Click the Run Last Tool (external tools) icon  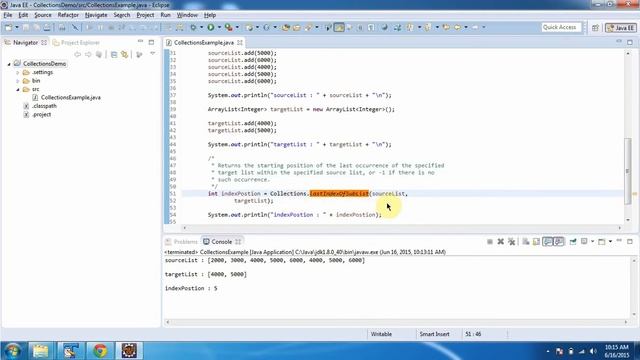point(229,27)
